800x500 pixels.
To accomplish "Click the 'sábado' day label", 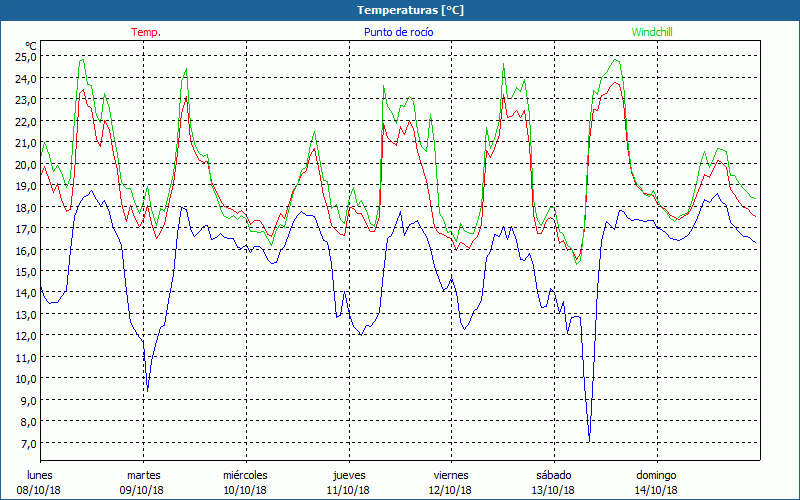I will [554, 475].
